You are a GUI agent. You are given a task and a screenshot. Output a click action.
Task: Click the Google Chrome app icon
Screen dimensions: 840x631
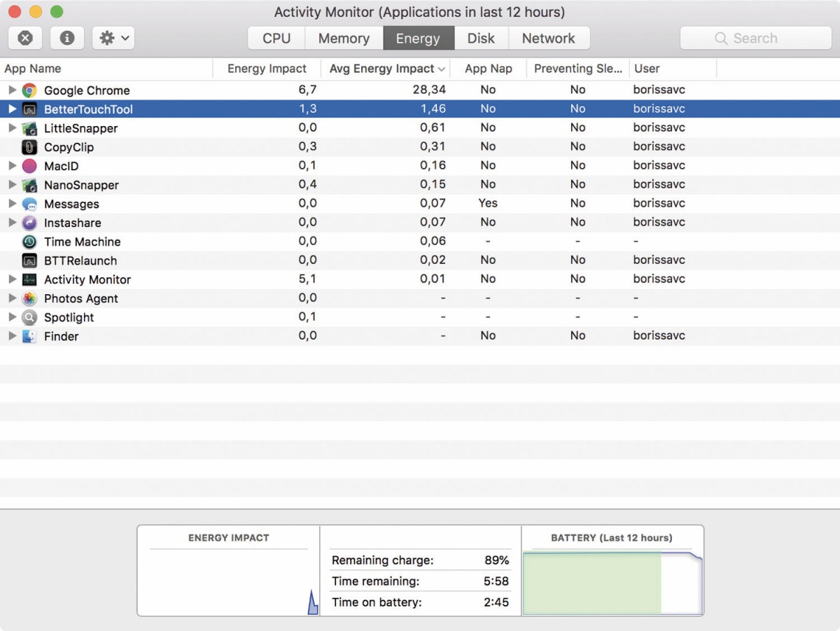[29, 90]
